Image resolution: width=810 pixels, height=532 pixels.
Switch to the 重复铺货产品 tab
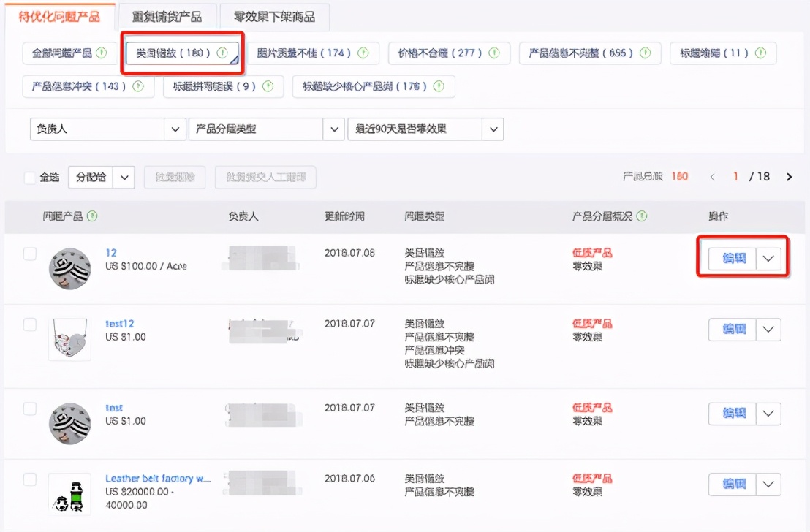pos(167,16)
